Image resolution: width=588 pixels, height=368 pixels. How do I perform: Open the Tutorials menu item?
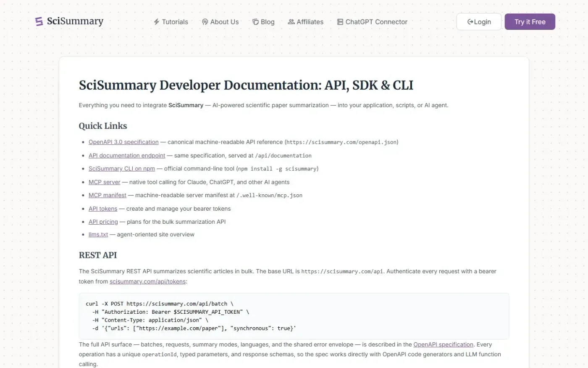[171, 22]
